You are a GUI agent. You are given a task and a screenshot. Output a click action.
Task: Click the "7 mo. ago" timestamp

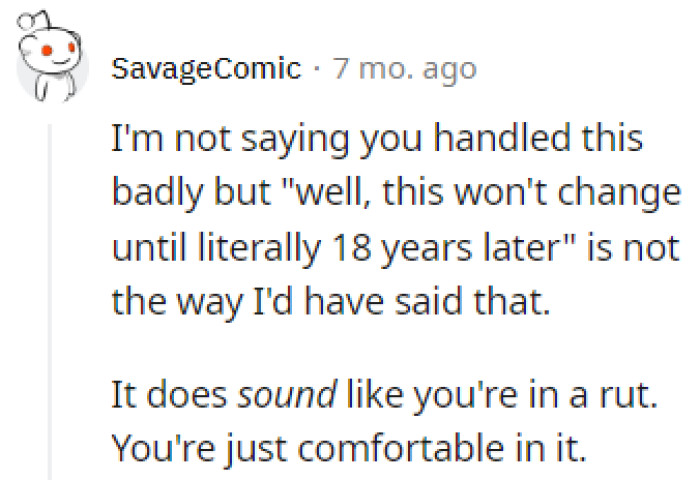pyautogui.click(x=405, y=69)
